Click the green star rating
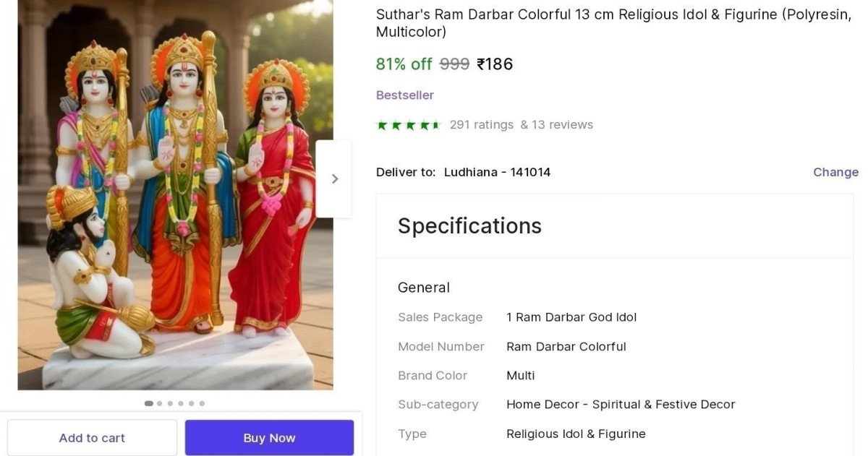 click(408, 125)
